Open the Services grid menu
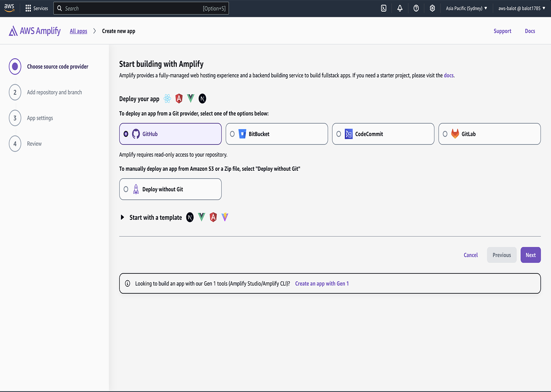Screen dimensions: 551x392 [x=37, y=8]
